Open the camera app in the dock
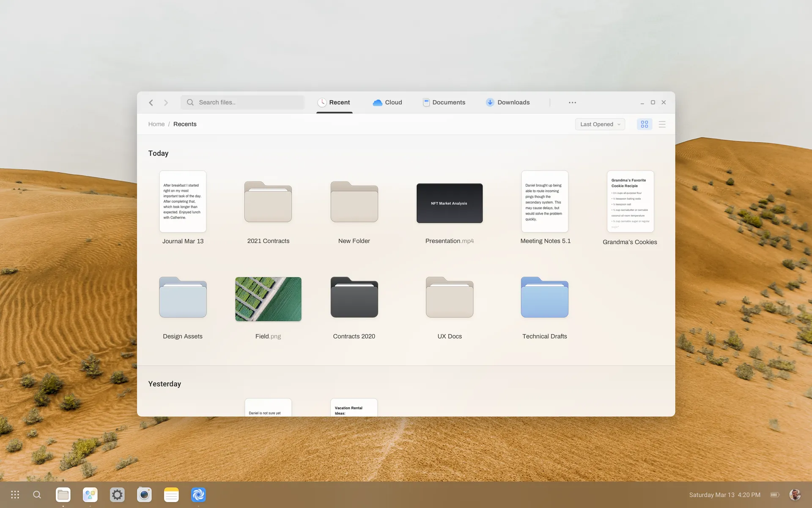 click(144, 494)
